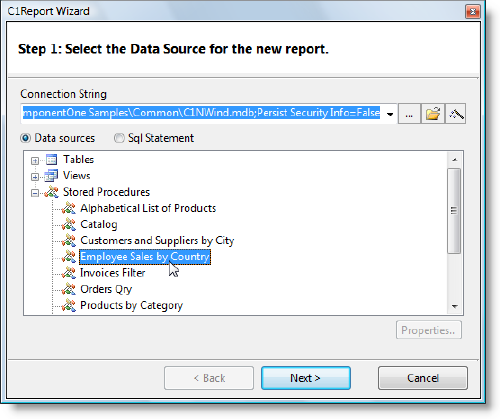The image size is (500, 419).
Task: Click the open database file folder icon
Action: pyautogui.click(x=433, y=114)
